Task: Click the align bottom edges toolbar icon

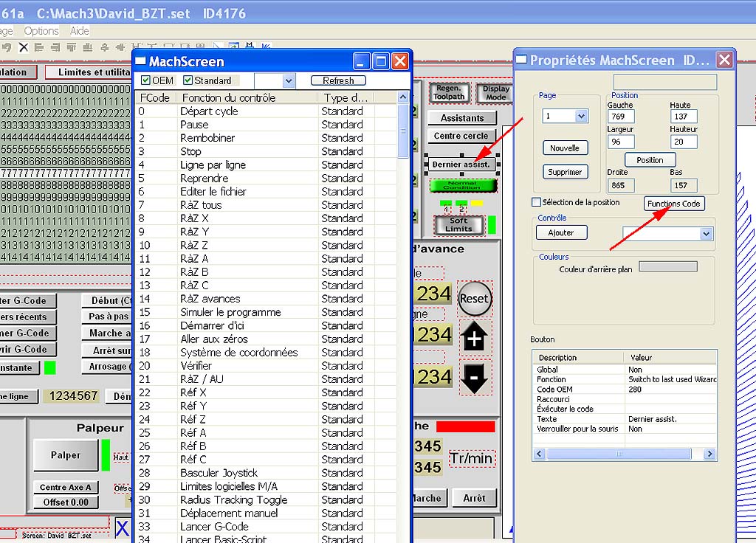Action: click(88, 47)
